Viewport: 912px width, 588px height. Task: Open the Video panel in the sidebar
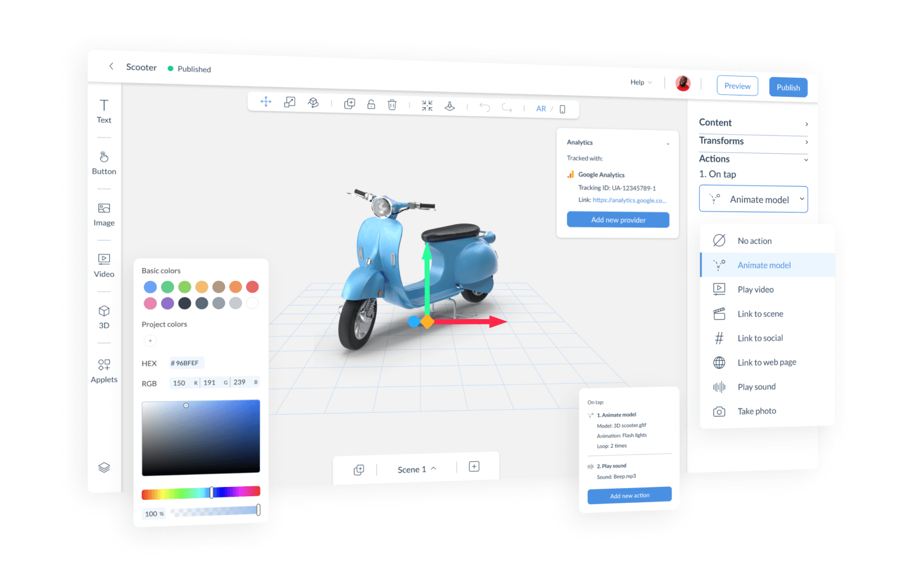(104, 265)
